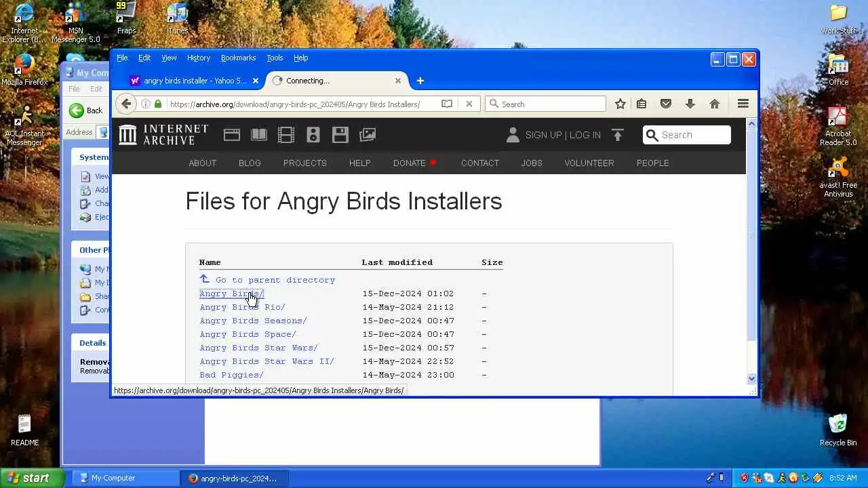Stop loading the page with the X
868x488 pixels.
tap(469, 104)
